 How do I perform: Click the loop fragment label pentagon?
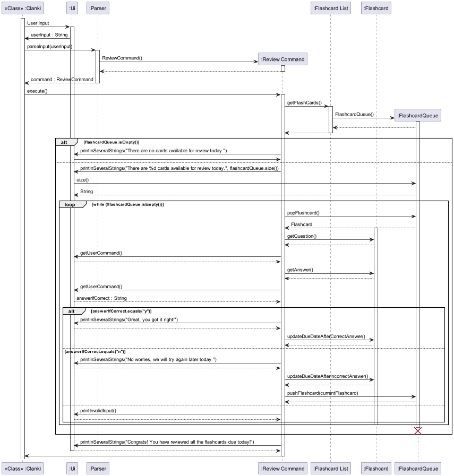[70, 204]
